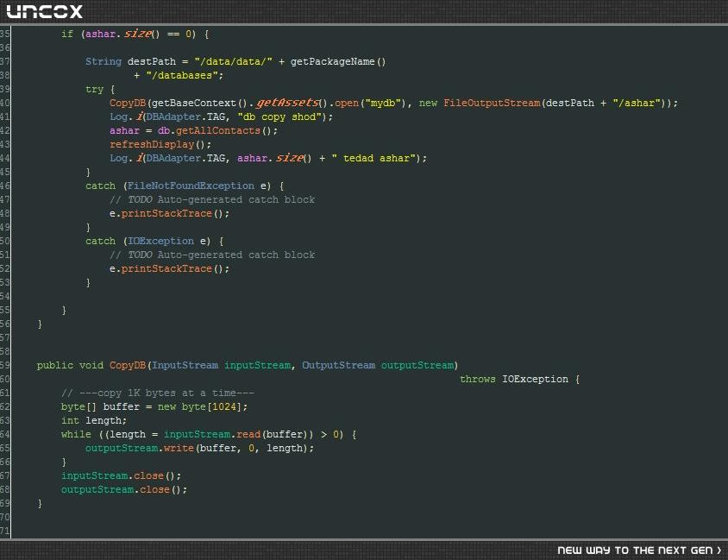Click the "/ashar" string literal

(637, 103)
